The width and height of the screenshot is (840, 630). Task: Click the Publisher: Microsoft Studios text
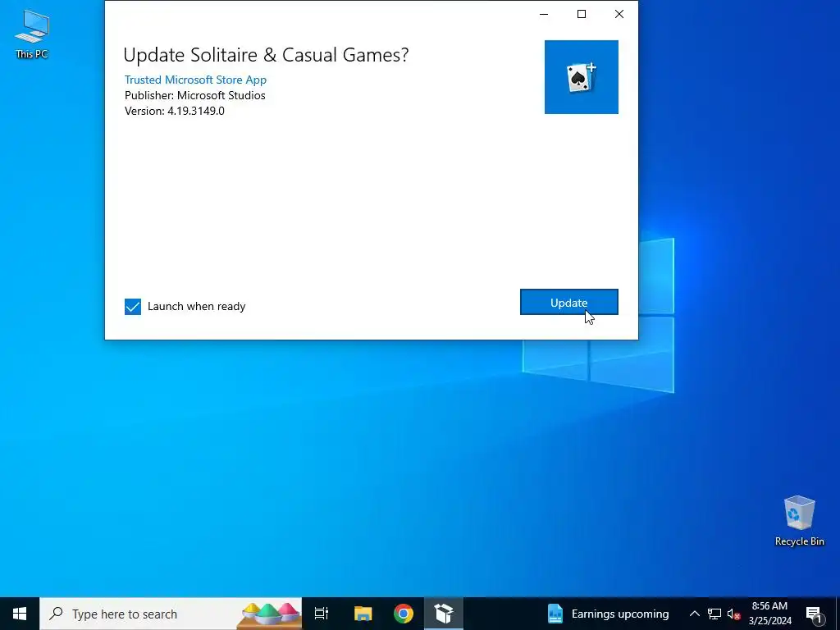click(195, 95)
